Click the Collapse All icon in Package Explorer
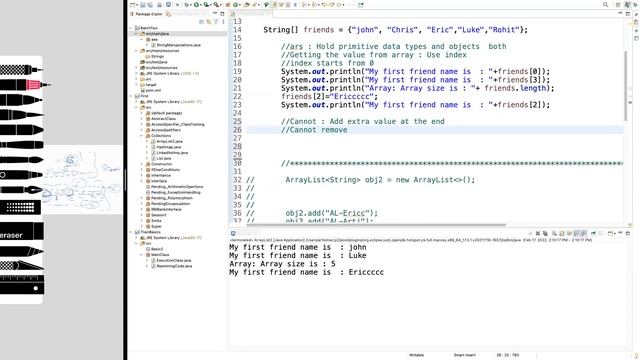 [201, 22]
